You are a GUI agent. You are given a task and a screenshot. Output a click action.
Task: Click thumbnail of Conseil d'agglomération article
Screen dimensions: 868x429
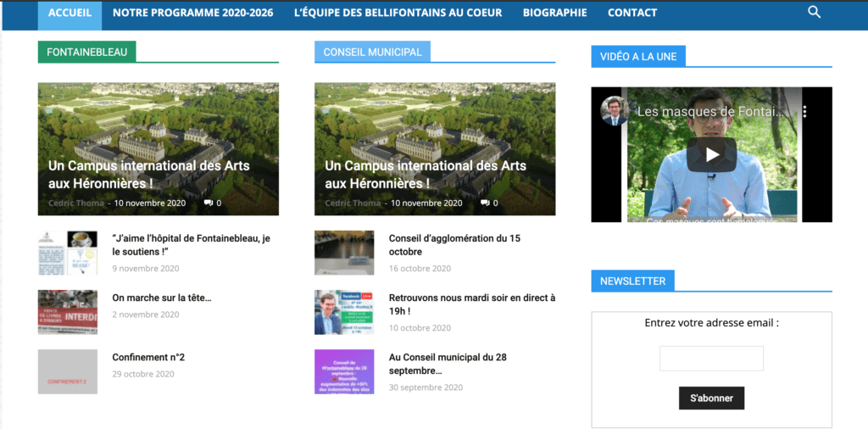(x=344, y=253)
